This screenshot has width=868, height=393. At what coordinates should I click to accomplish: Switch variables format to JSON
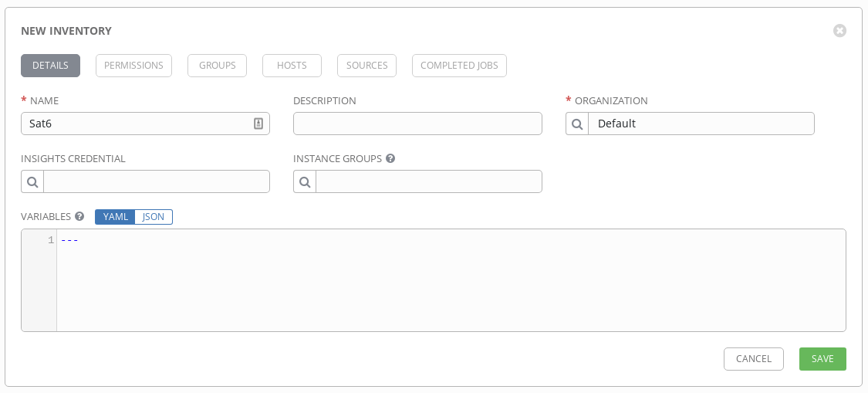(154, 217)
